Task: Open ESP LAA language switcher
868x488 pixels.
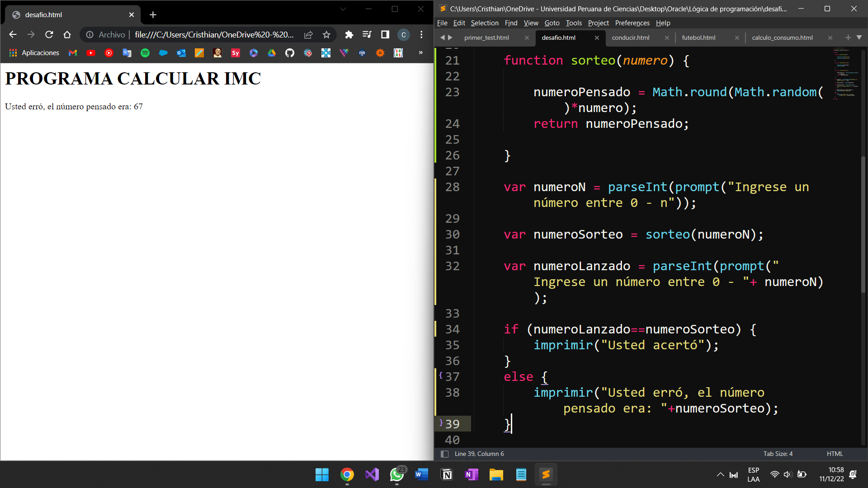Action: click(753, 474)
